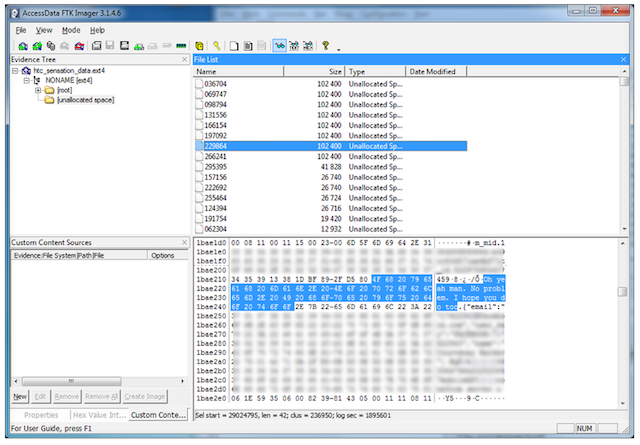Select the NONAME [ext4] partition item
Viewport: 640px width, 445px height.
69,80
